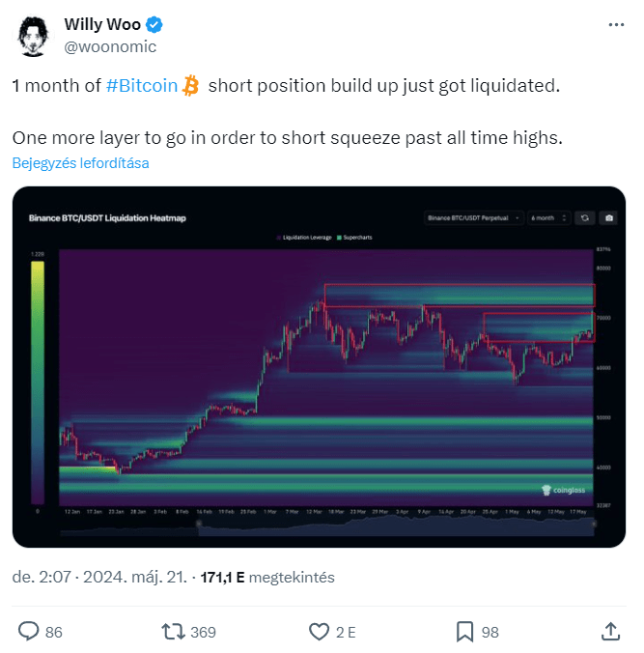Open the Binance BTC/USDT Perpetual dropdown
Screen dimensions: 644x653
(x=473, y=217)
